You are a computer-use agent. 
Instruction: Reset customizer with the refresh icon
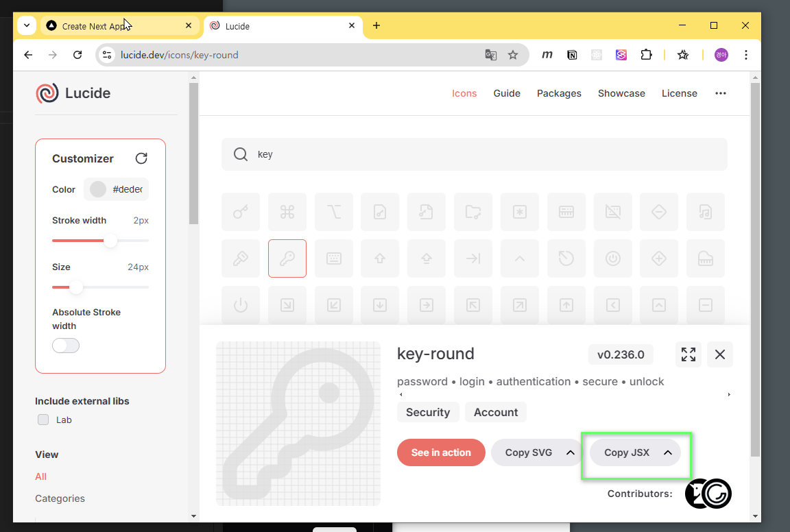141,158
